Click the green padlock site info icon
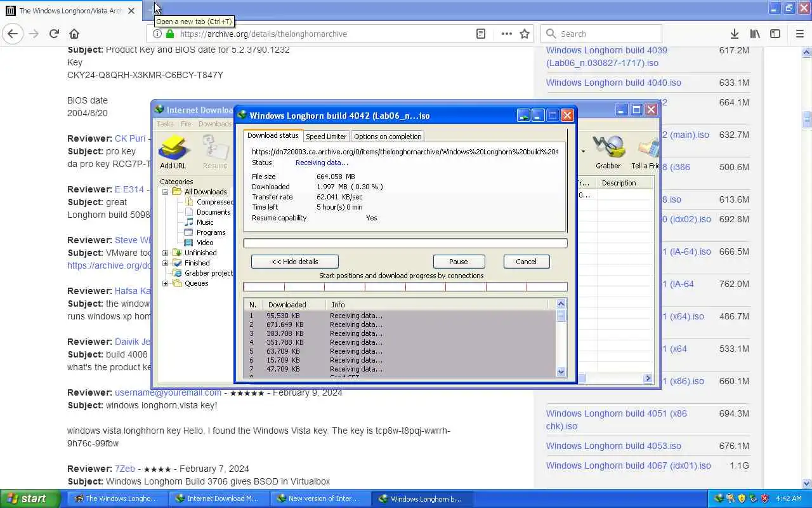Image resolution: width=812 pixels, height=508 pixels. (169, 34)
